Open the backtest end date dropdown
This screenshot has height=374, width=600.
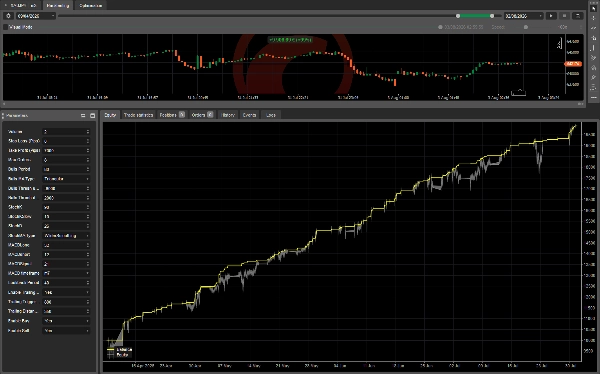523,16
